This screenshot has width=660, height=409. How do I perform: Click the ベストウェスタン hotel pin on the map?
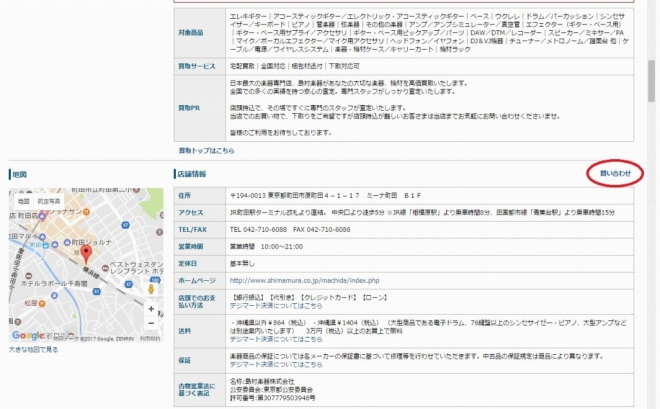coord(105,268)
